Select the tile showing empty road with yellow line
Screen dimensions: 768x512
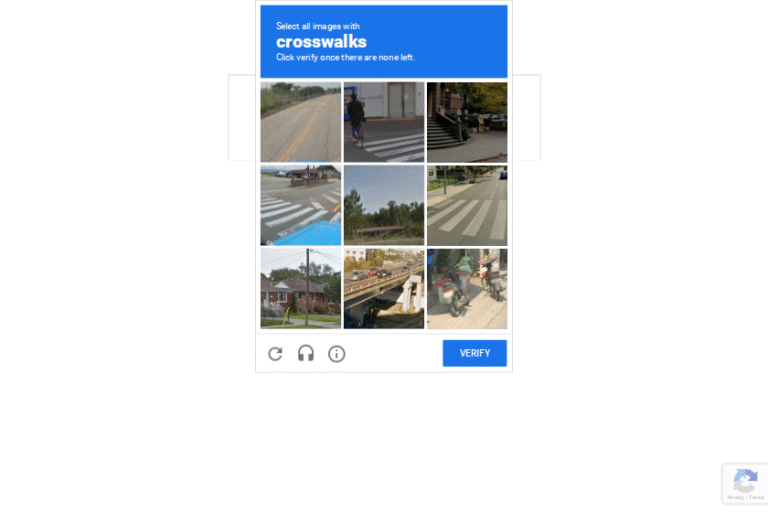pos(301,122)
